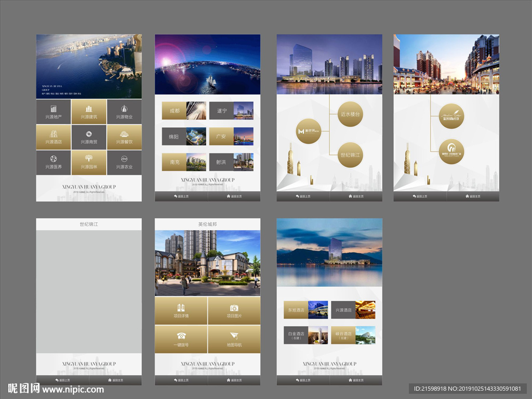Open the 兴源农业 tile
Screen dimensions: 532x399
(124, 163)
